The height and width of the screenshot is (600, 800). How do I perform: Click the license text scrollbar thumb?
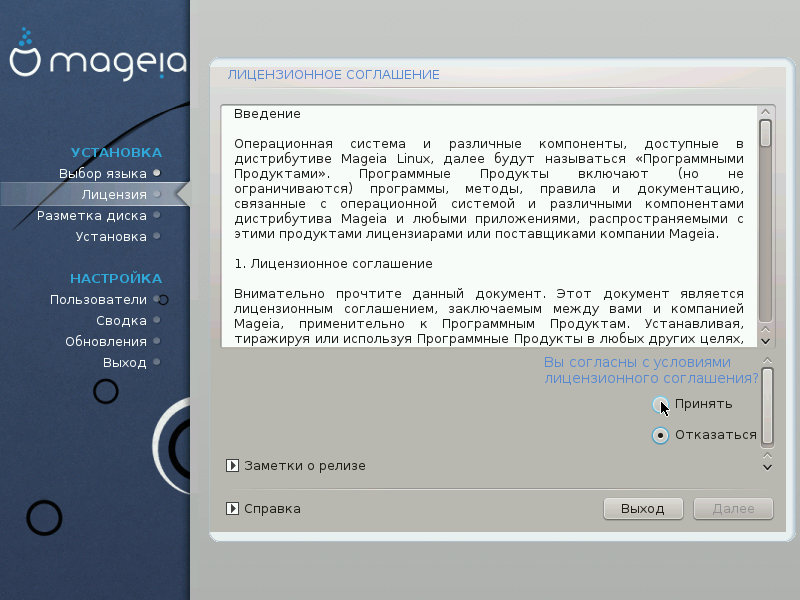pyautogui.click(x=765, y=134)
